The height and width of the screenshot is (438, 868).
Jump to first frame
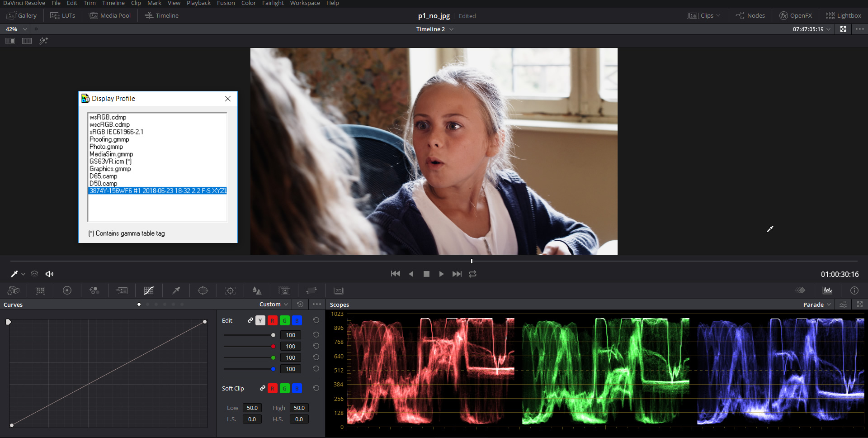[x=395, y=274]
